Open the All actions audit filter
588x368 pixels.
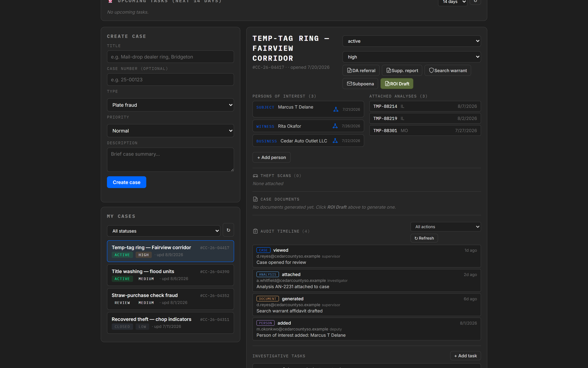click(x=446, y=227)
